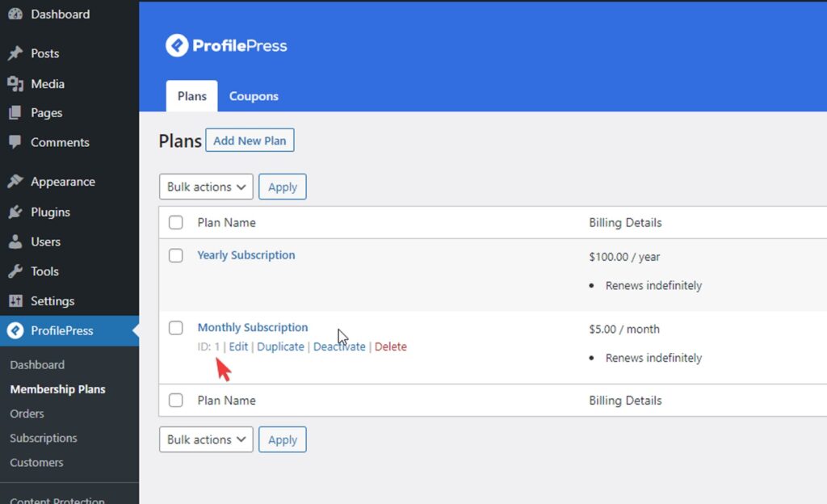Click the header Billing Details column label
This screenshot has height=504, width=827.
[625, 222]
